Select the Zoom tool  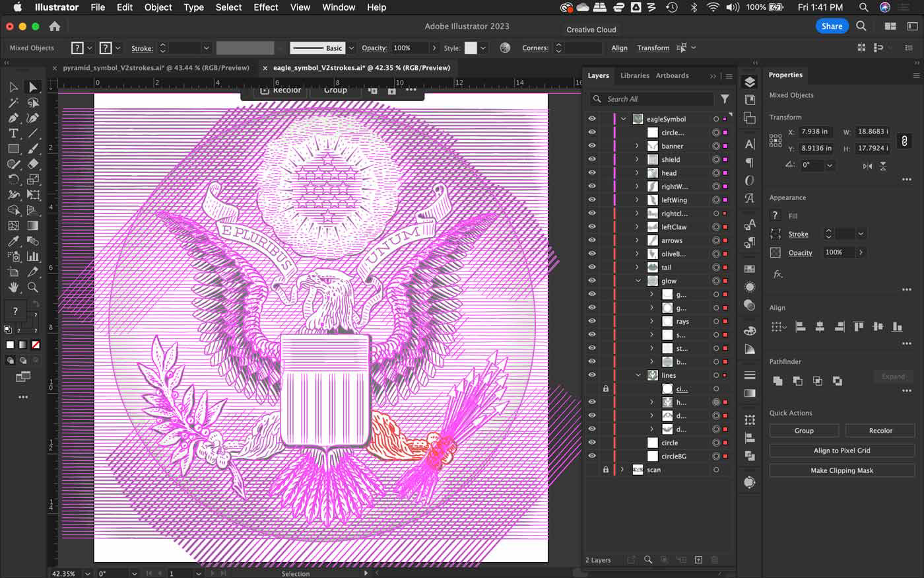[x=32, y=287]
